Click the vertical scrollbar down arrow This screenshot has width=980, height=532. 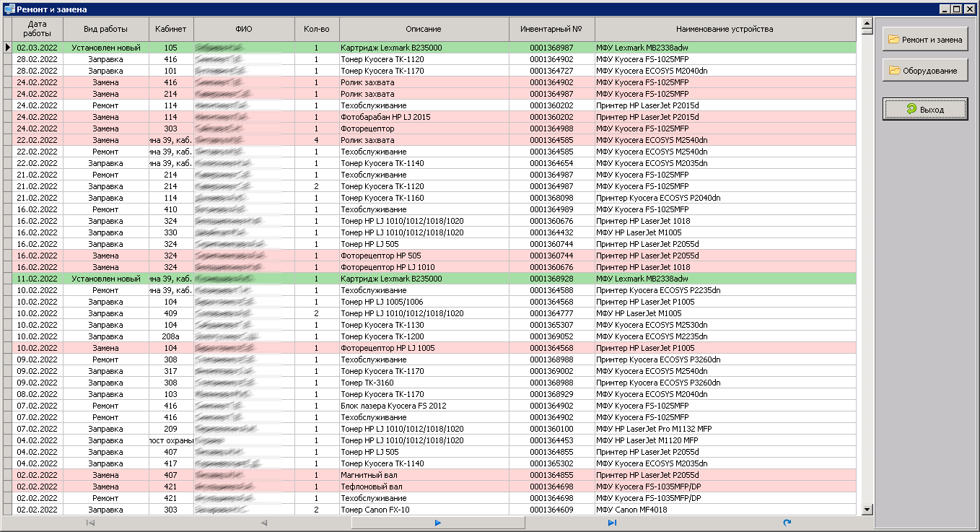[x=867, y=510]
